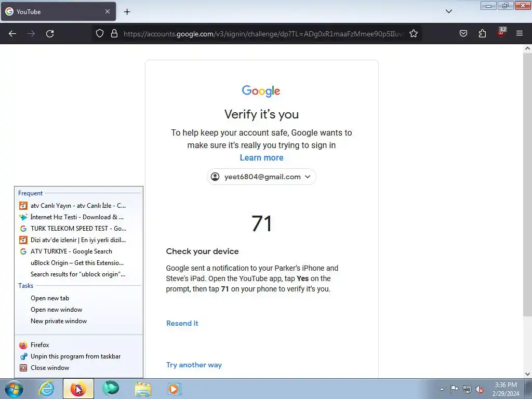Viewport: 532px width, 399px height.
Task: Open uBlock Origin – Get this Extension entry
Action: pos(79,263)
